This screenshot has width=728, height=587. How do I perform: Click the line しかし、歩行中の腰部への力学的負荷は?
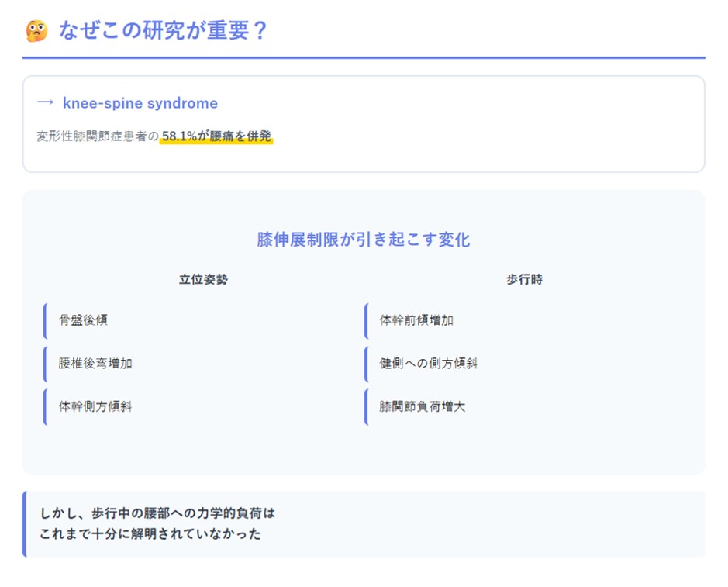tap(157, 513)
